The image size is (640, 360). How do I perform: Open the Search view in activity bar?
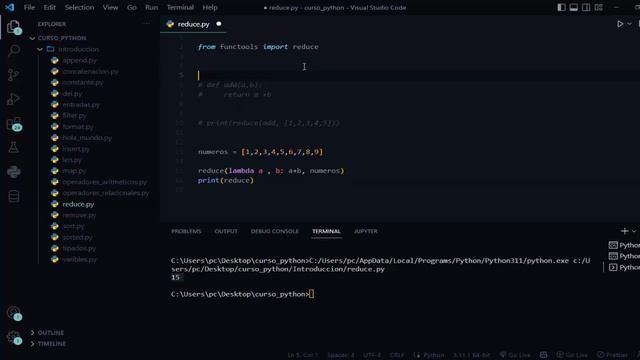[13, 51]
